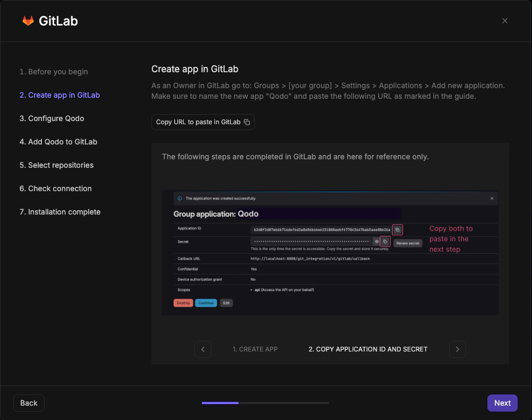Image resolution: width=532 pixels, height=420 pixels.
Task: Click the Edit button in guide image
Action: point(226,303)
